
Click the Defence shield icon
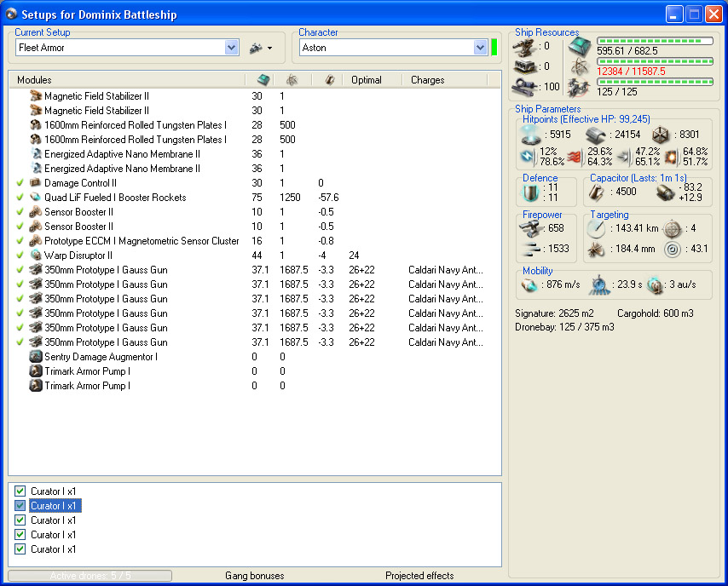tap(530, 192)
